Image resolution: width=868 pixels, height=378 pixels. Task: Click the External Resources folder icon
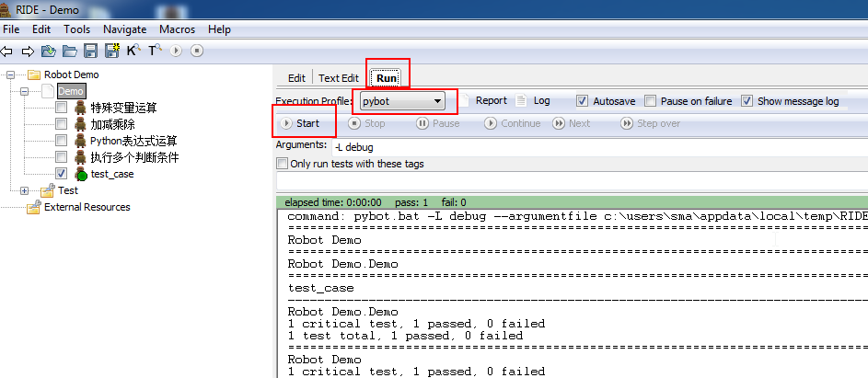(x=34, y=207)
